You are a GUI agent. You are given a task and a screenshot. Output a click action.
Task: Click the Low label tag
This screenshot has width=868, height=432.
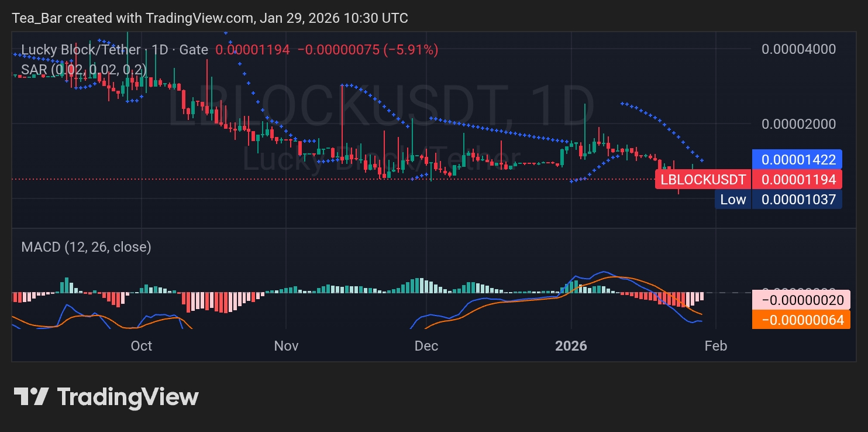coord(733,200)
